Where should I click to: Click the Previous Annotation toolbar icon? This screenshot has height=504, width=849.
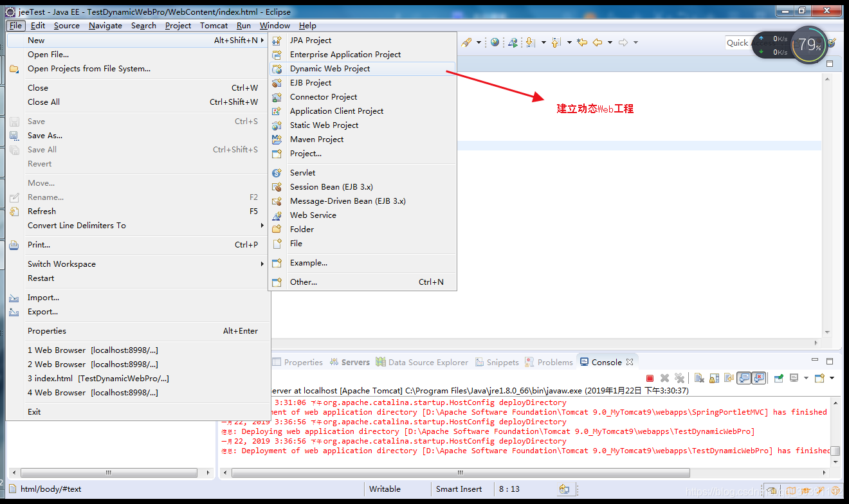(x=556, y=42)
